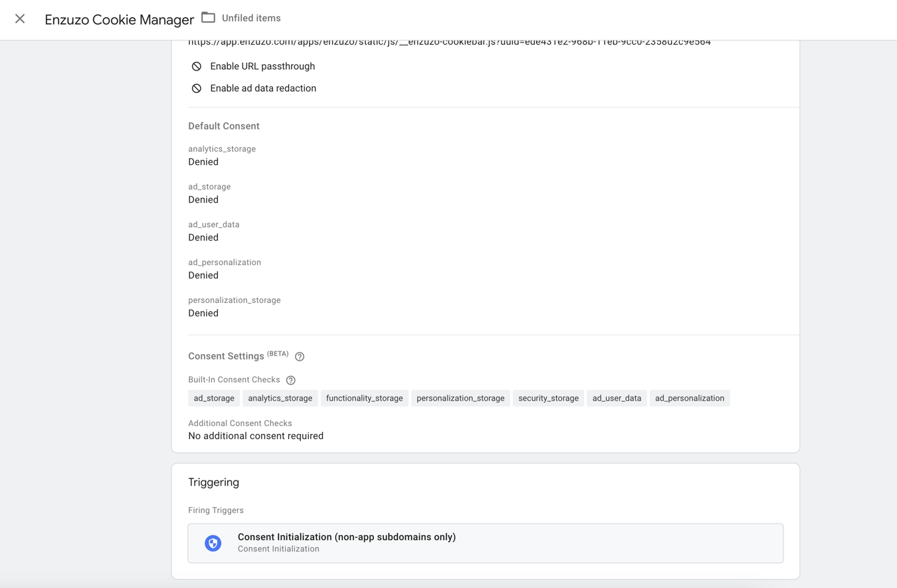Toggle Enable ad data redaction

(x=264, y=88)
